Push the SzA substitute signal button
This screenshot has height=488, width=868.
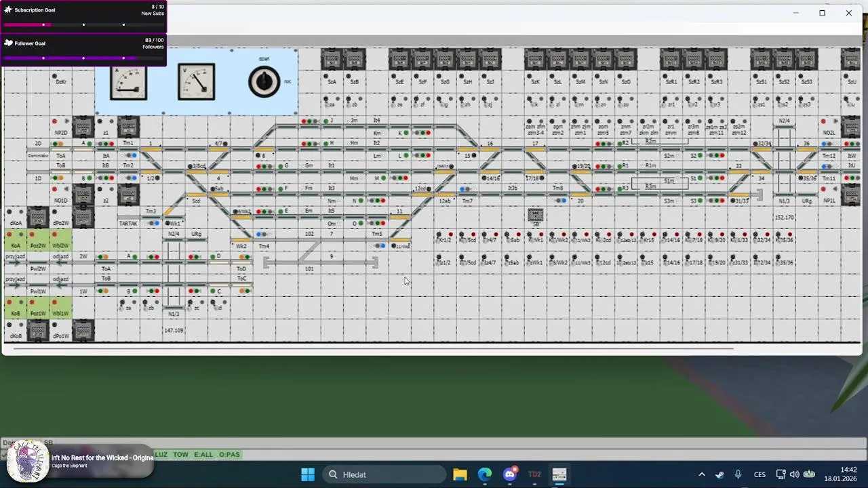pos(326,76)
